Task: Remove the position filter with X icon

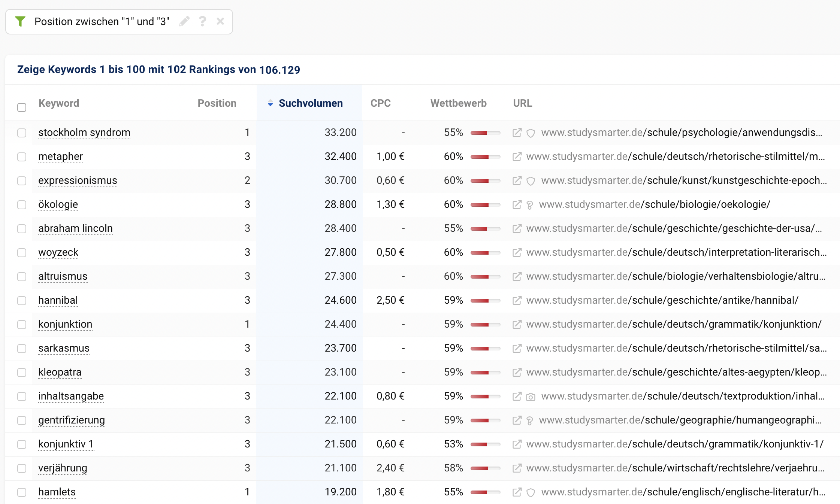Action: click(220, 21)
